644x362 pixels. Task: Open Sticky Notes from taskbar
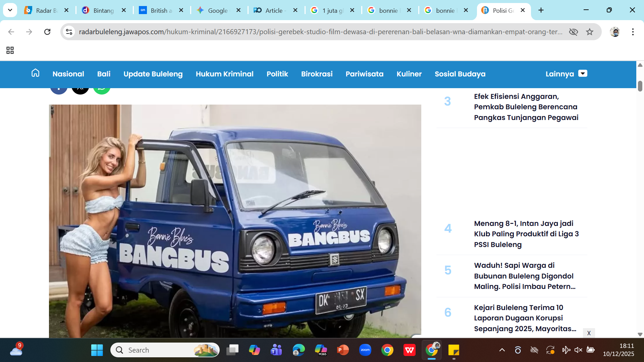point(453,350)
